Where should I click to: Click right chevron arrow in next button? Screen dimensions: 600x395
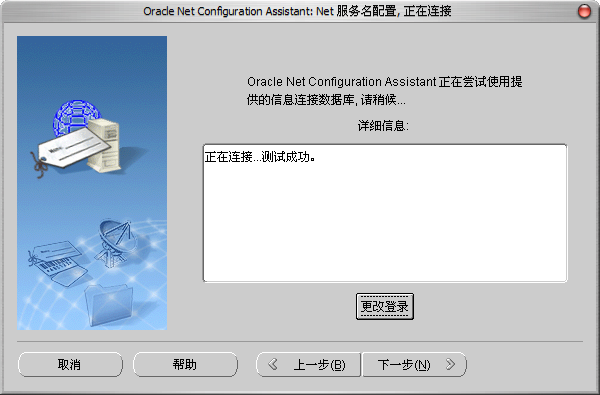tap(450, 364)
